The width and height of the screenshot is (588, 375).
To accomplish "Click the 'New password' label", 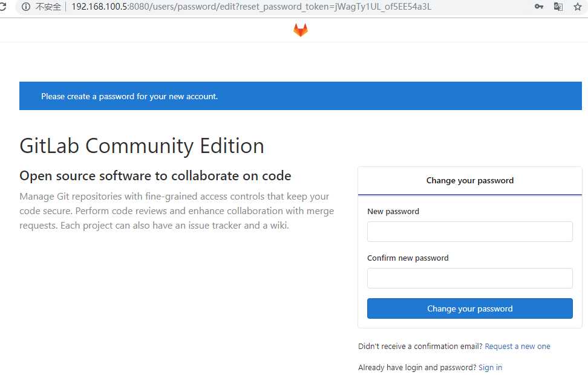I will coord(393,211).
